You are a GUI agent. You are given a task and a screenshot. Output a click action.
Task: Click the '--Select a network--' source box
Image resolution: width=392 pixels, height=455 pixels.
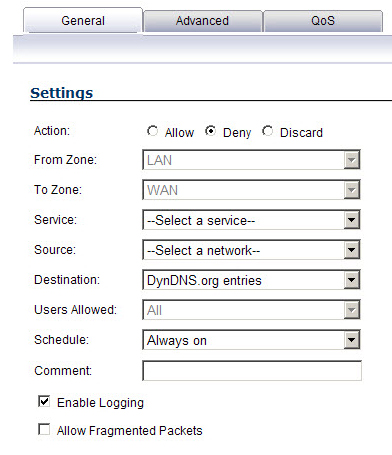(x=251, y=250)
